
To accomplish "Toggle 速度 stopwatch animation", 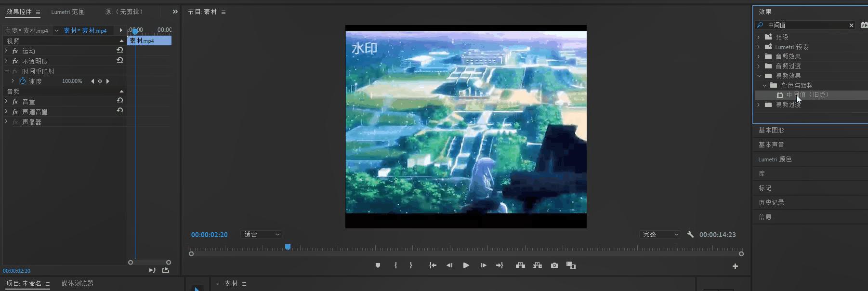I will (x=23, y=81).
